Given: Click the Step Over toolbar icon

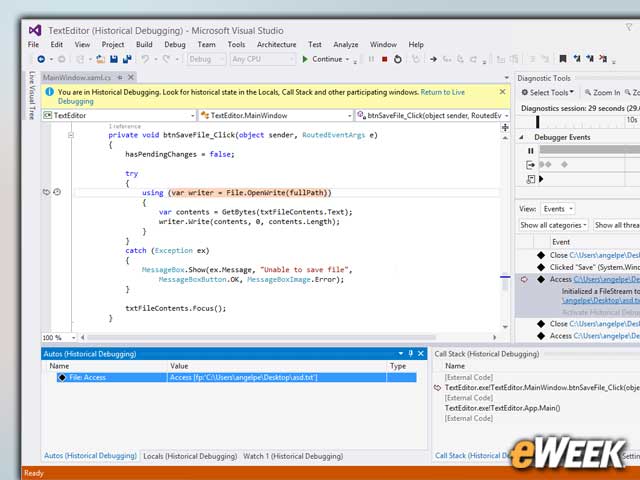Looking at the screenshot, I should tap(460, 59).
